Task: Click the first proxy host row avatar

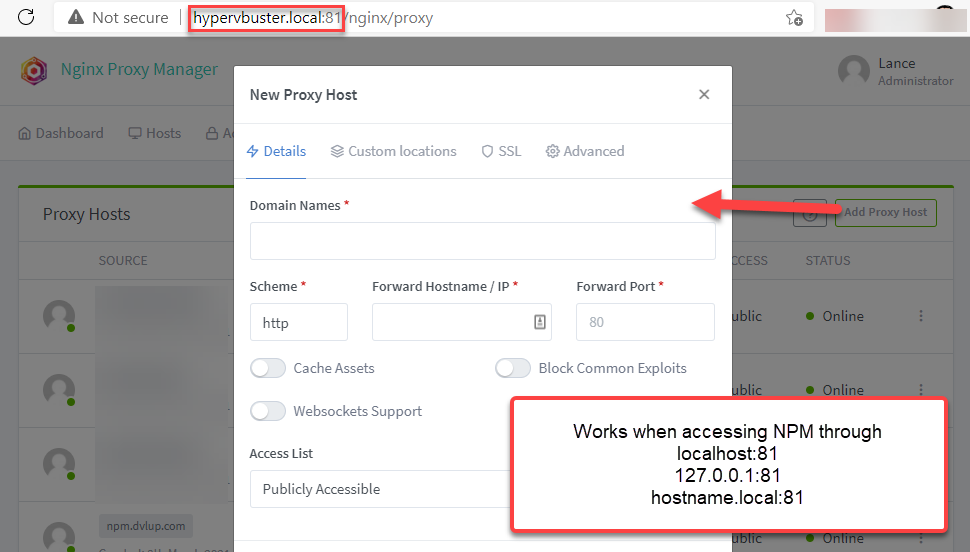Action: pyautogui.click(x=59, y=316)
